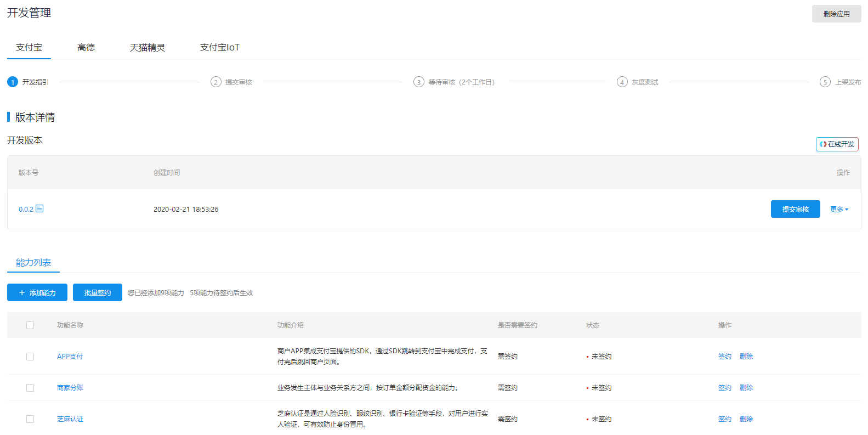868x435 pixels.
Task: Click the 创建时间 column header
Action: click(x=167, y=173)
